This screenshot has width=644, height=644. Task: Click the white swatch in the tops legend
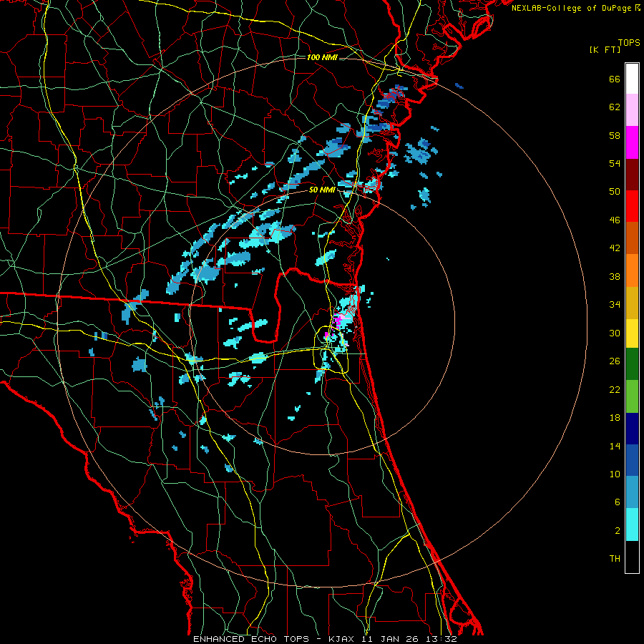pyautogui.click(x=632, y=79)
